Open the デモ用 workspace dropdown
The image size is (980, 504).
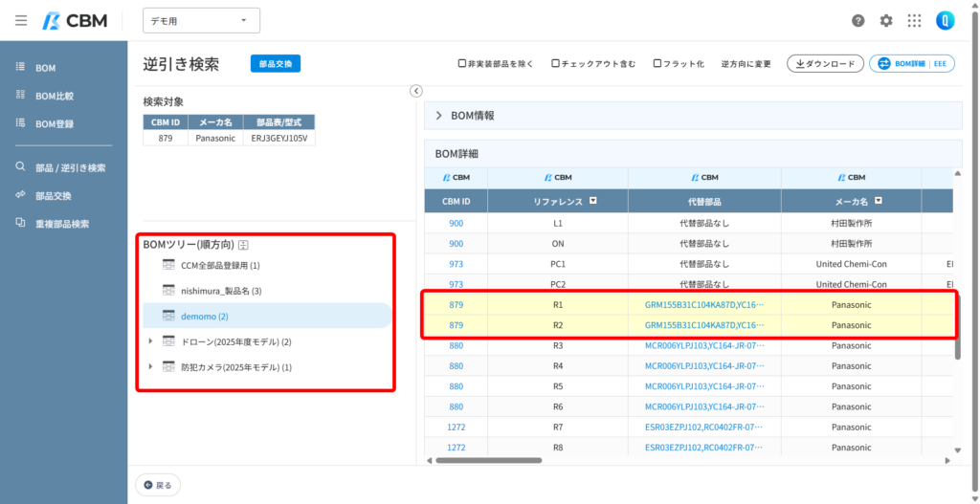pos(201,21)
